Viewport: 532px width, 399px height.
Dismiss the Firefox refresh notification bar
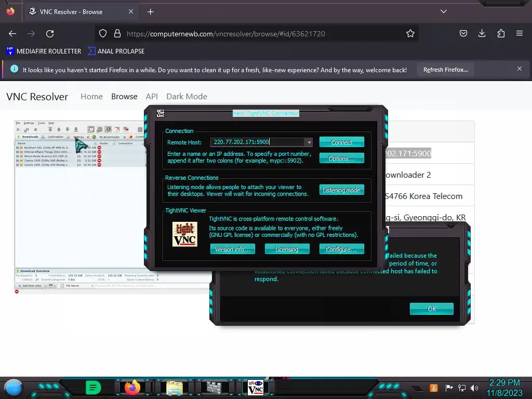click(x=520, y=69)
